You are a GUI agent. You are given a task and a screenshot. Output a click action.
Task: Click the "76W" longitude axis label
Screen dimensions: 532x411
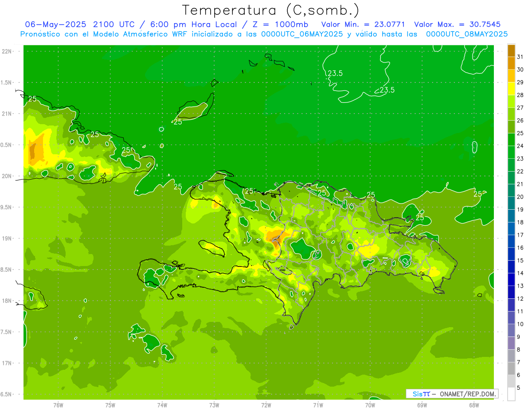click(58, 405)
